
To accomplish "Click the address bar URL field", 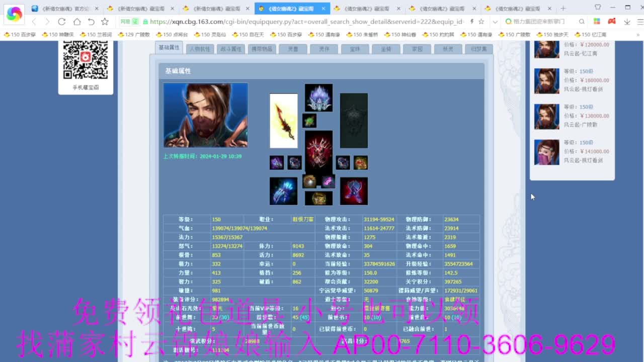I will pos(307,22).
